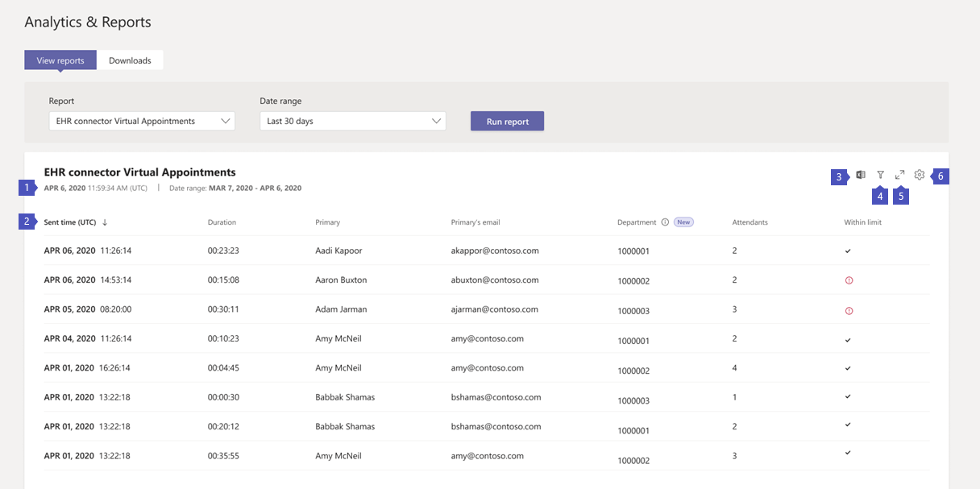Click department 1000003 in Adam Jarman's row

point(633,310)
